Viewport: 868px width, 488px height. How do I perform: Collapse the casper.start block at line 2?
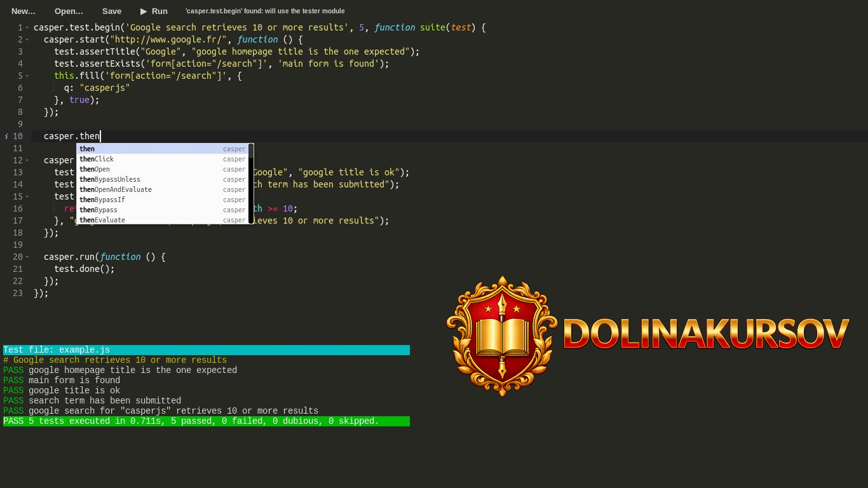[x=26, y=39]
